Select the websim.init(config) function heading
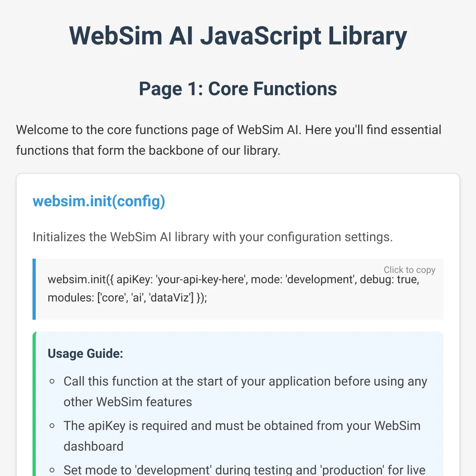The image size is (476, 476). (x=99, y=201)
